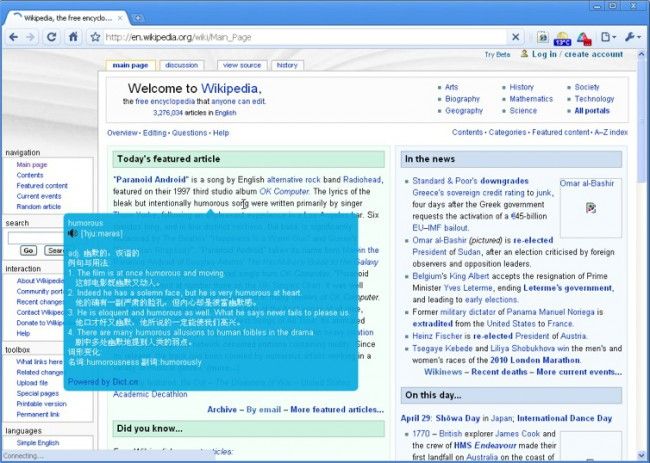Viewport: 650px width, 463px height.
Task: Open a new tab with plus button
Action: (x=138, y=18)
